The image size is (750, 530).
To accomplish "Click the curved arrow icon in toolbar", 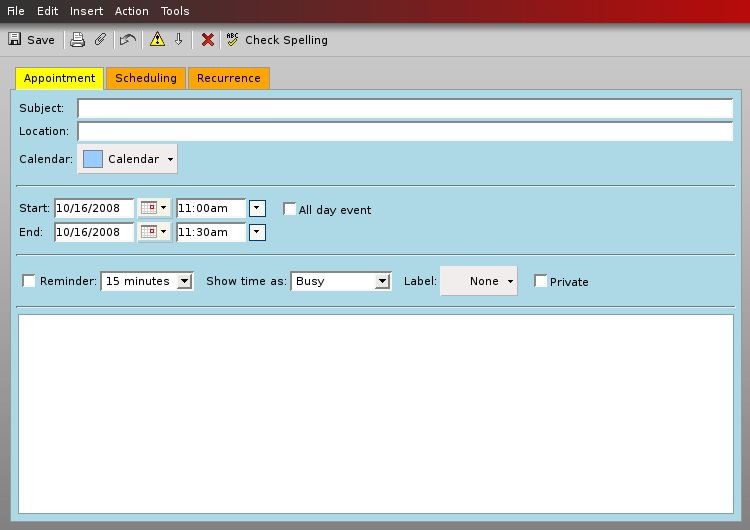I will pos(127,40).
